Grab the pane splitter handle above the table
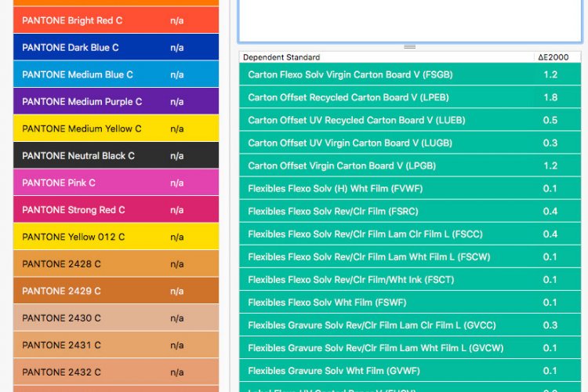Image resolution: width=588 pixels, height=392 pixels. [409, 46]
